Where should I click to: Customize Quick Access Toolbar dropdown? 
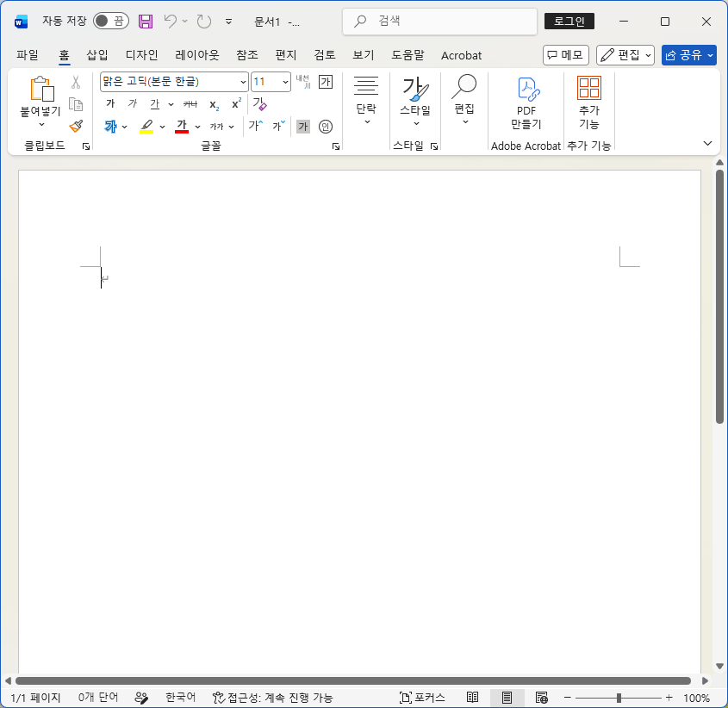click(228, 22)
